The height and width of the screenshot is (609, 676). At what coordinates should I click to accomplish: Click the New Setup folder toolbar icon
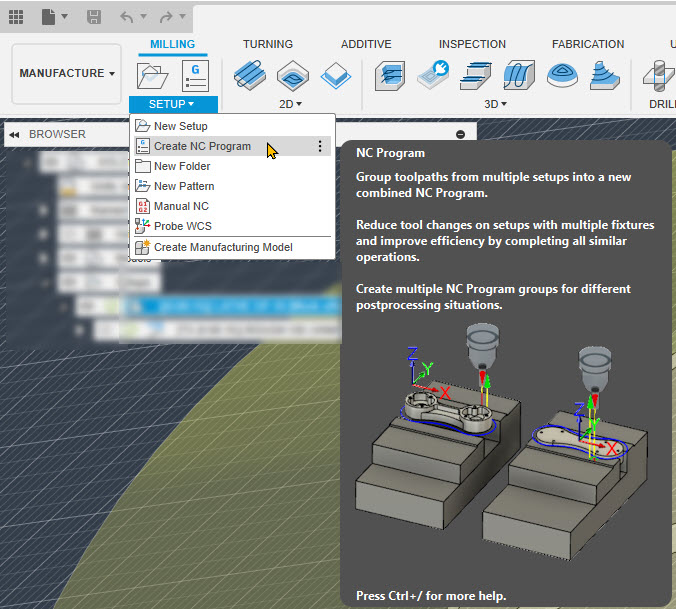point(152,76)
